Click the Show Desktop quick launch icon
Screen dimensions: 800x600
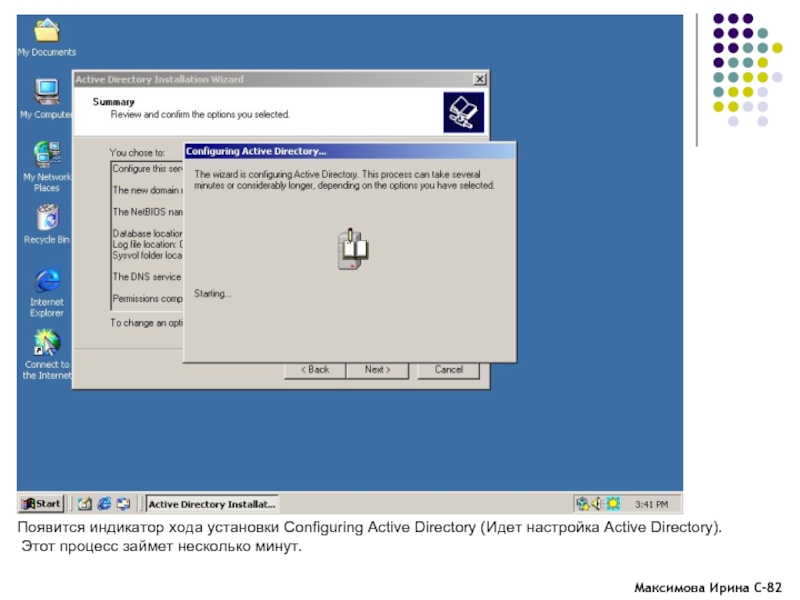(85, 504)
